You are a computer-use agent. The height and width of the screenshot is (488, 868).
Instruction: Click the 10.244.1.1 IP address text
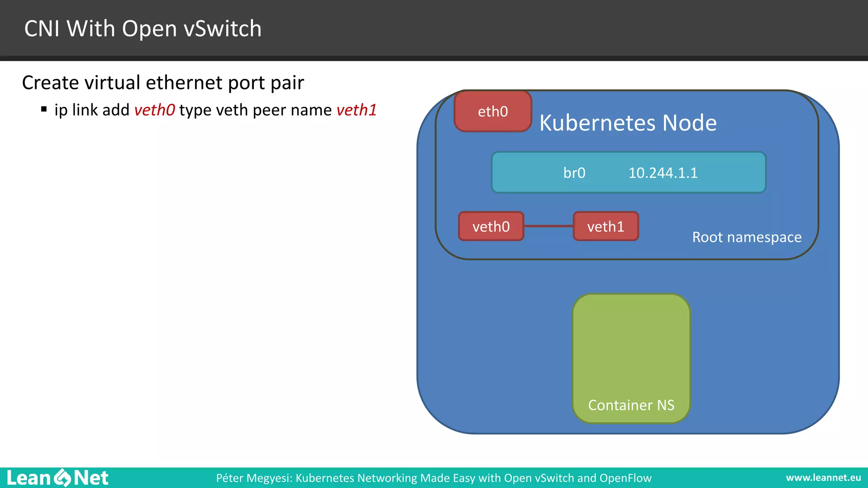click(x=663, y=173)
